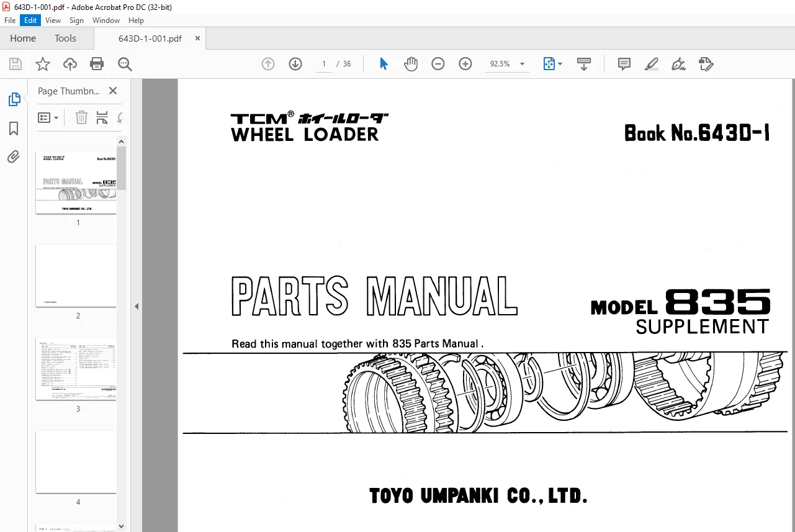Zoom out with the minus circle
Screen dimensions: 795x532
click(x=438, y=64)
